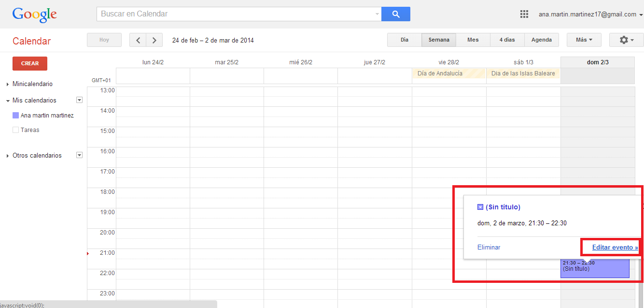The width and height of the screenshot is (644, 308).
Task: Open Mis calendarios options dropdown
Action: tap(80, 100)
